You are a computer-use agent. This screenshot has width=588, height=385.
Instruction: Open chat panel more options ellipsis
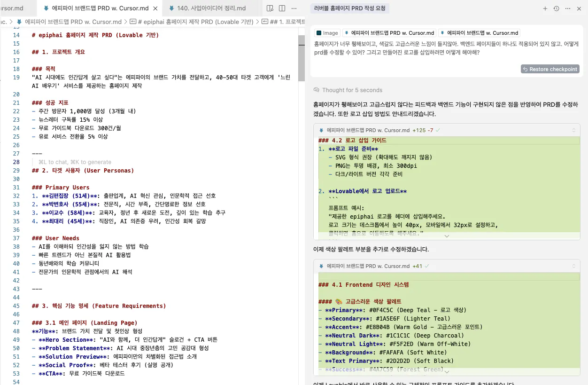tap(568, 8)
